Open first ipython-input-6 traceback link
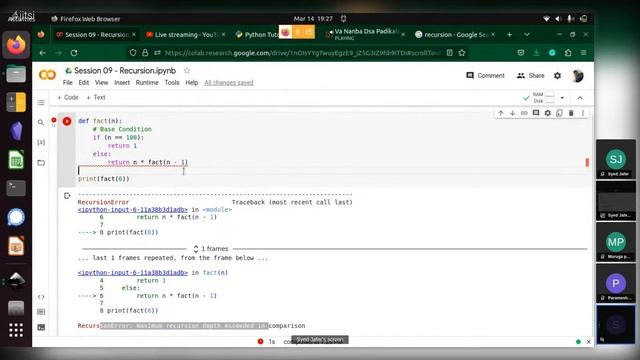 coord(133,209)
